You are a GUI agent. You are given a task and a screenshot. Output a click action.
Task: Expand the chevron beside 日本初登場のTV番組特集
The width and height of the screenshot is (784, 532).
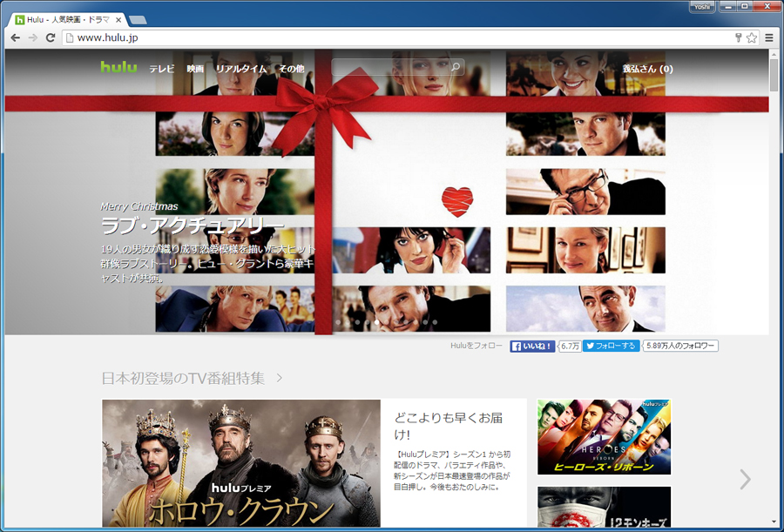tap(279, 379)
